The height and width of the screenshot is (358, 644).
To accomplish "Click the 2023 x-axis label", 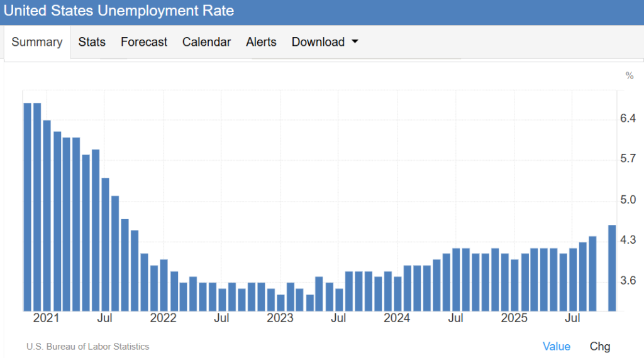I will (280, 318).
